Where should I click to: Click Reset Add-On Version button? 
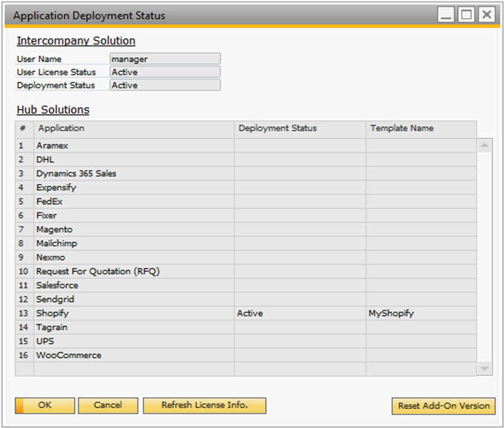[443, 406]
